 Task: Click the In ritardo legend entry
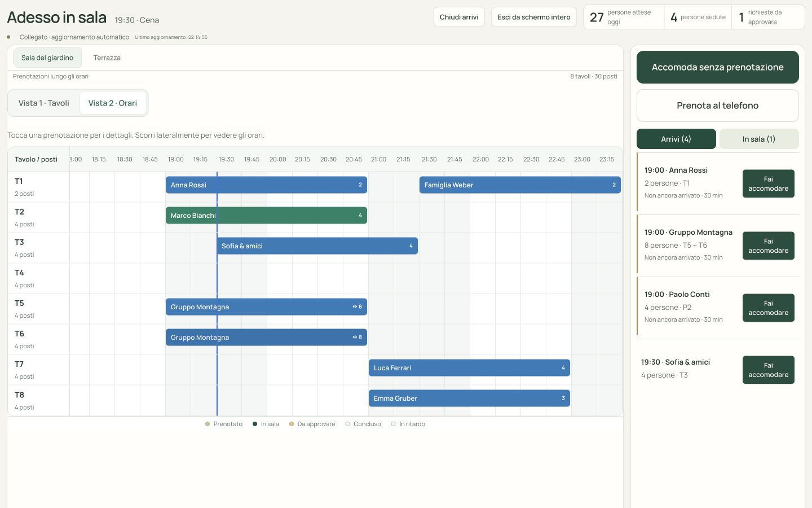pyautogui.click(x=408, y=424)
